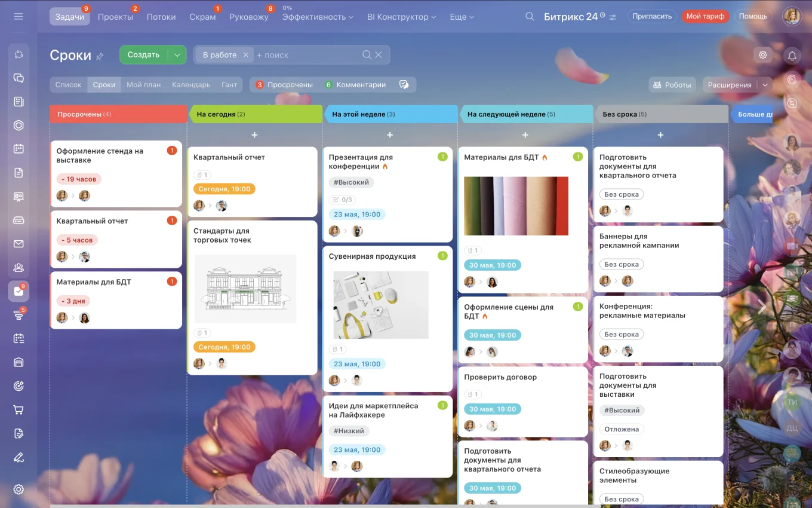Open calendar icon in the left sidebar
Viewport: 812px width, 508px height.
(19, 149)
